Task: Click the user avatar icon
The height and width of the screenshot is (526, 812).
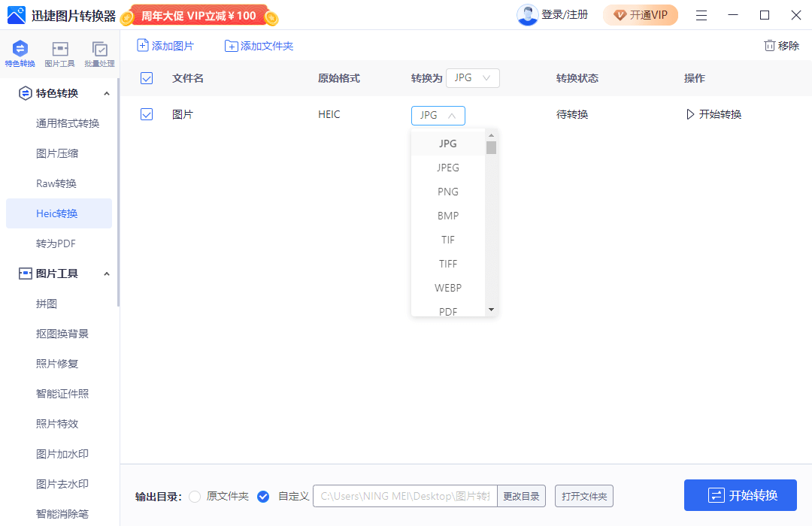Action: click(x=527, y=15)
